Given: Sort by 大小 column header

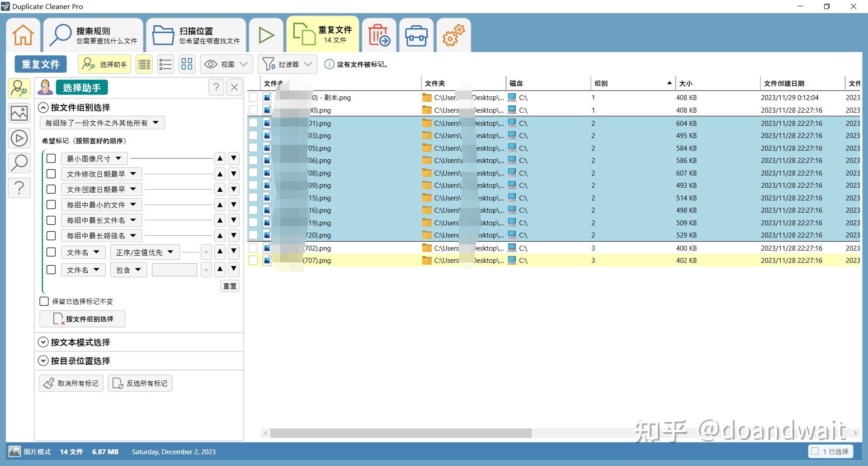Looking at the screenshot, I should click(x=717, y=83).
